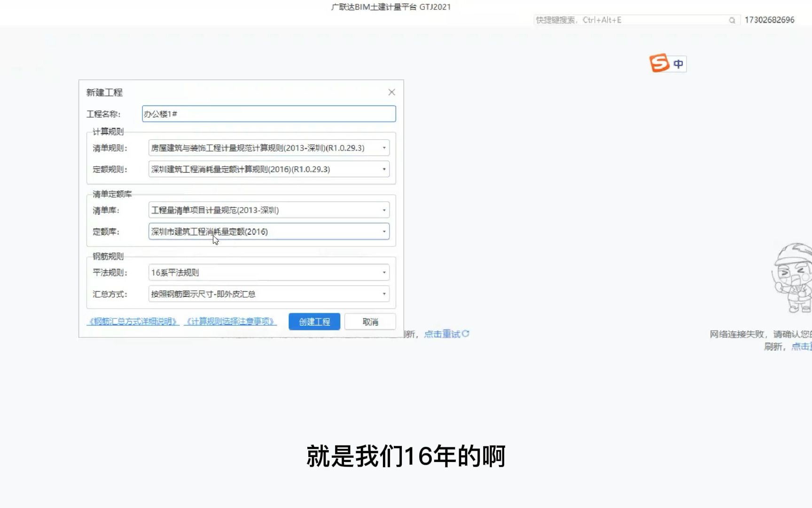Expand the 清单库 combo box
This screenshot has height=508, width=812.
269,210
